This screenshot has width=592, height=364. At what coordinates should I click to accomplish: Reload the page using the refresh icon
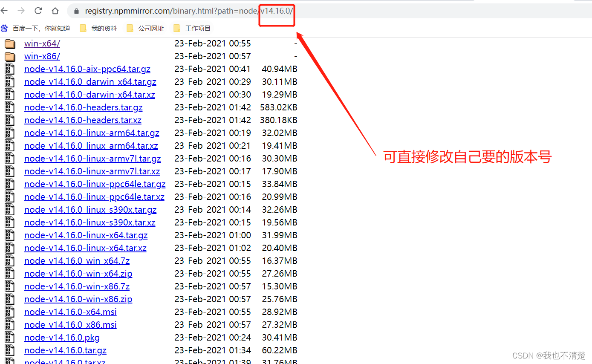(x=38, y=11)
